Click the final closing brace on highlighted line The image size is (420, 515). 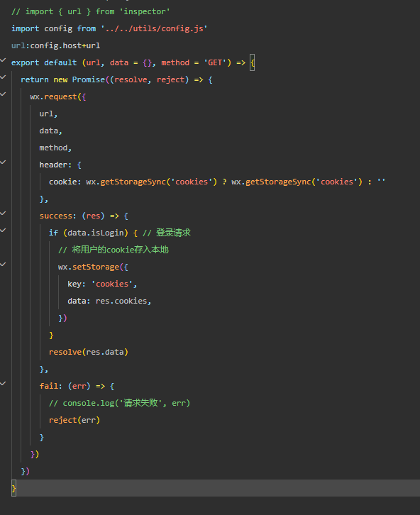point(13,488)
